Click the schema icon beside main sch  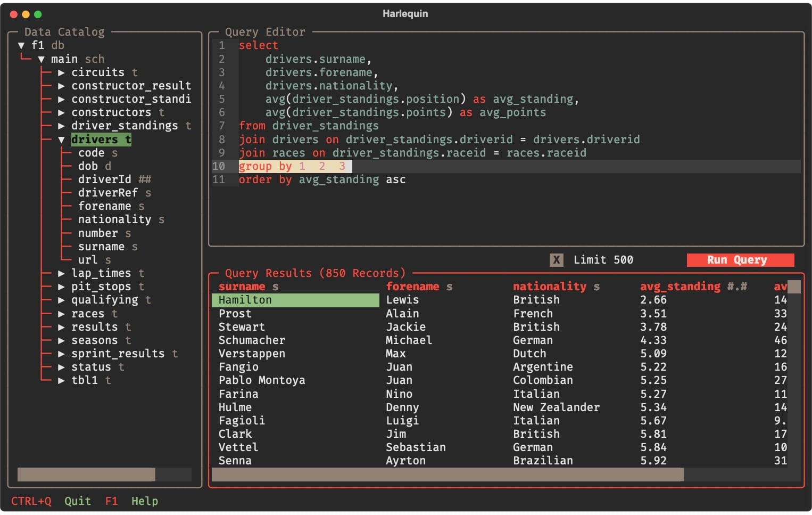pos(95,59)
